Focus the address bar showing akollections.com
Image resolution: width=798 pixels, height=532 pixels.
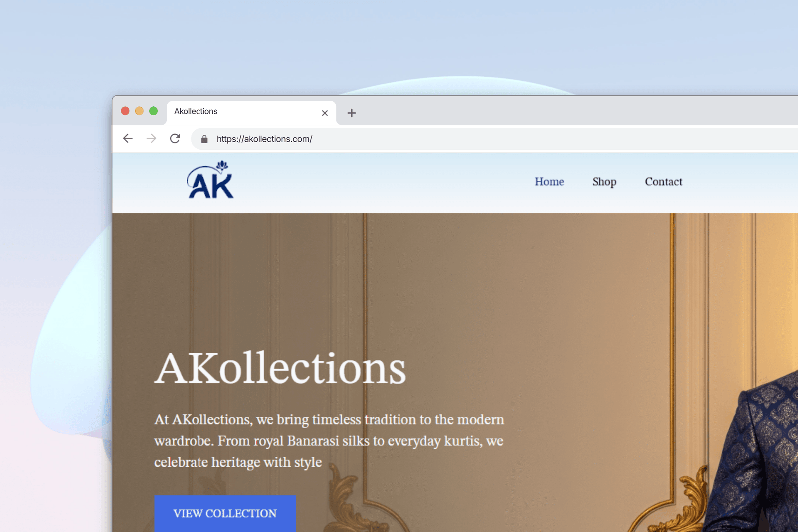pyautogui.click(x=494, y=139)
